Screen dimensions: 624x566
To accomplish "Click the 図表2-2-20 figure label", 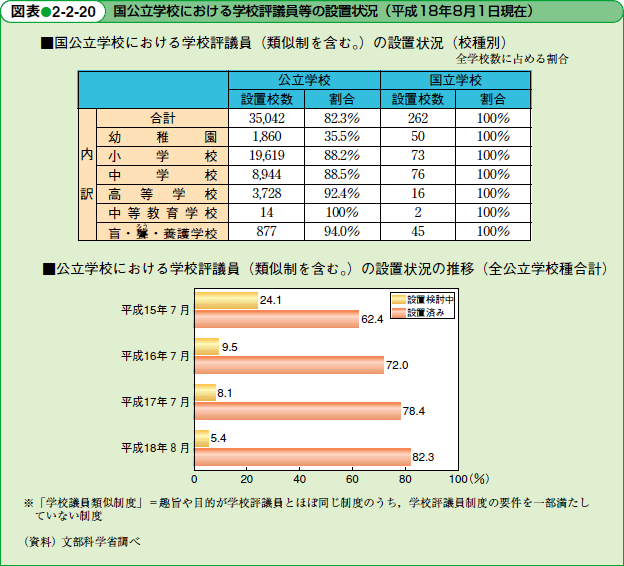I will [53, 12].
